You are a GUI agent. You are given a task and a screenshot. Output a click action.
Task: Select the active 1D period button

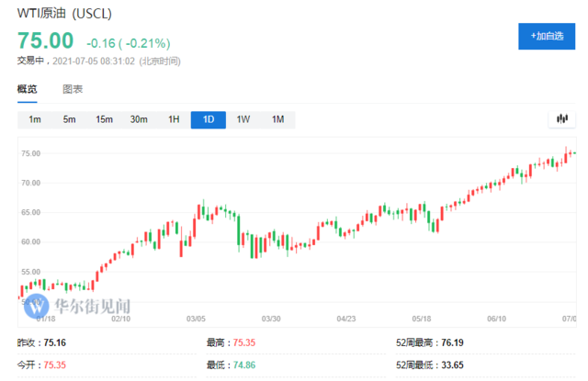(x=209, y=119)
